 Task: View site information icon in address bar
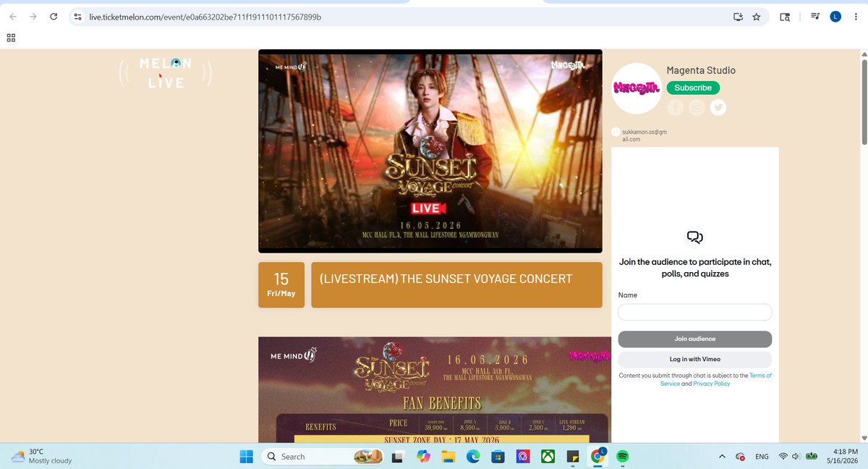click(78, 17)
